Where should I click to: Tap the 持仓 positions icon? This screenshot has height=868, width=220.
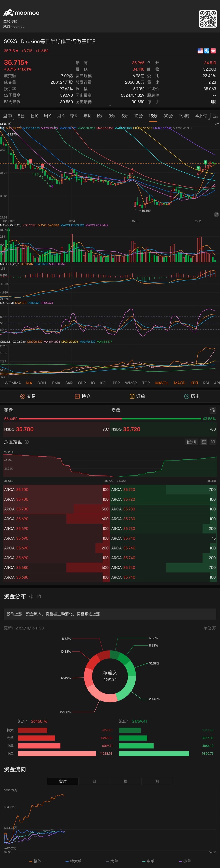coord(78,396)
